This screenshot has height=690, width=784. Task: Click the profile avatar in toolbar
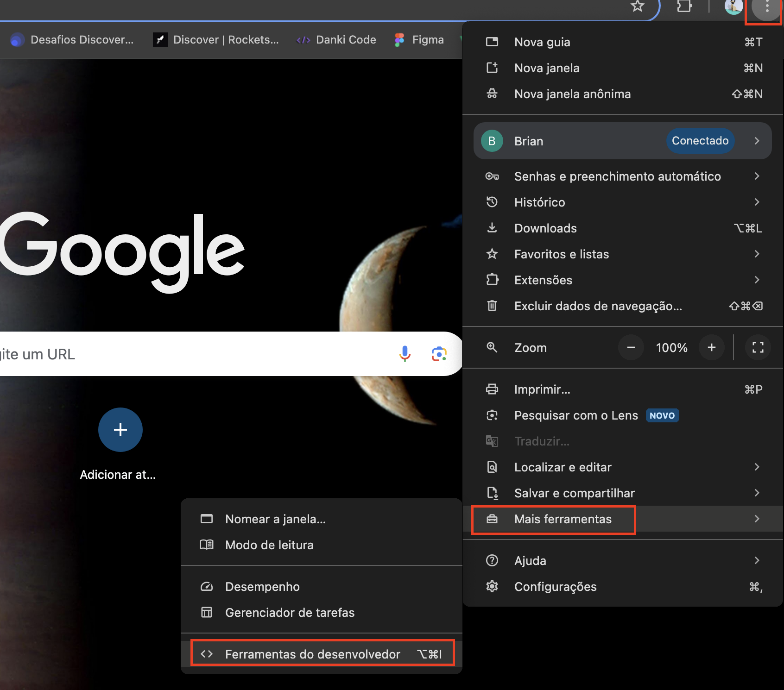[733, 6]
